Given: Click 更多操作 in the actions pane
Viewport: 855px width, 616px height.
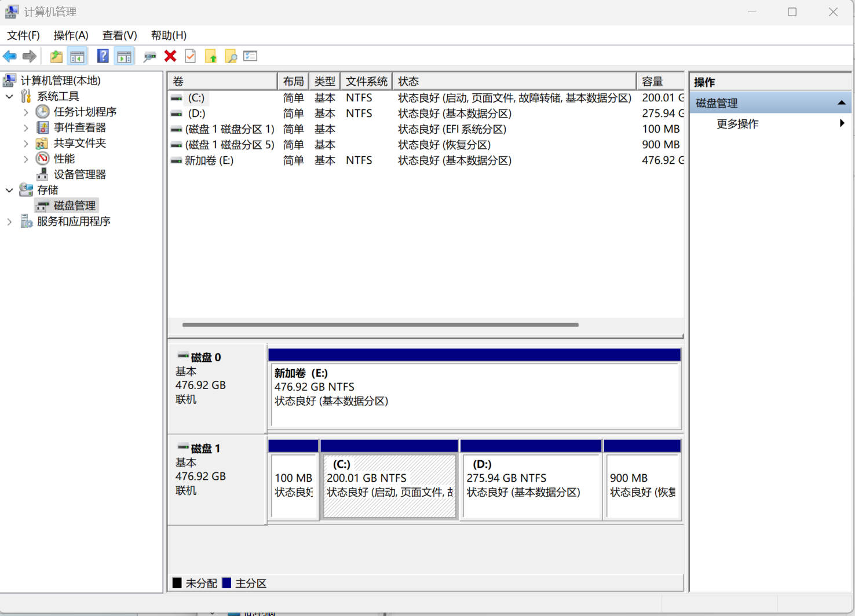Looking at the screenshot, I should tap(737, 123).
